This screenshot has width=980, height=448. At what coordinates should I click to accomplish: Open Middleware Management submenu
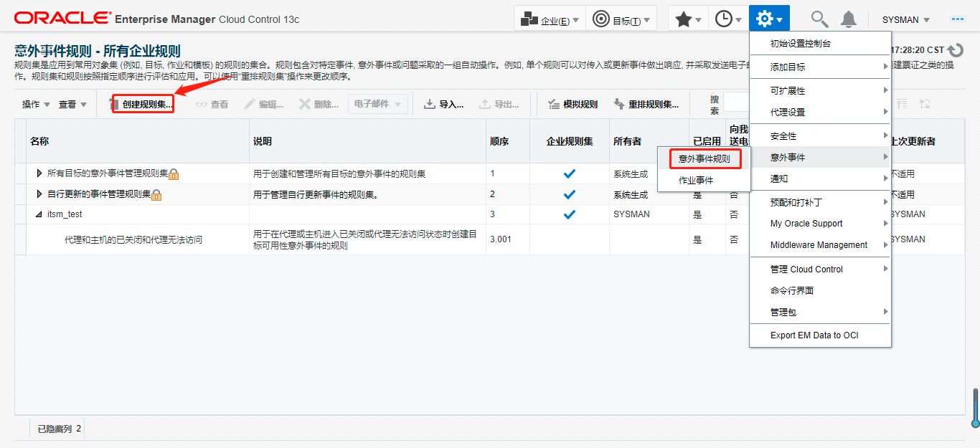point(820,245)
